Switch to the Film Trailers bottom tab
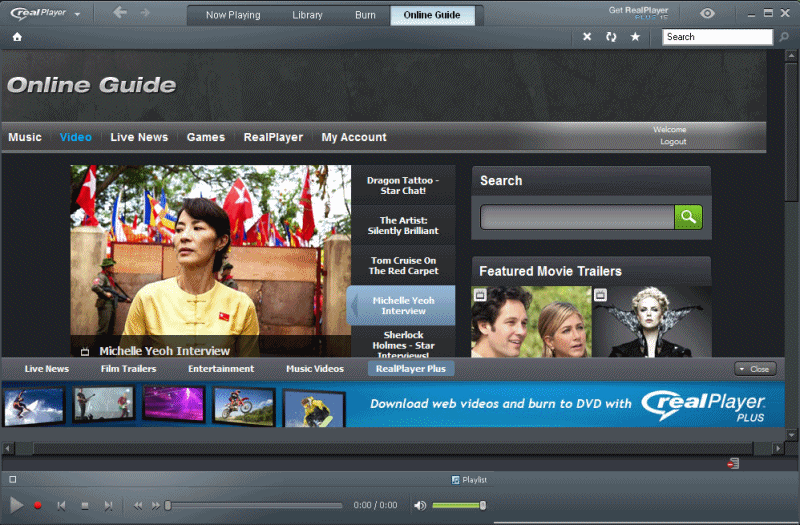 point(129,368)
